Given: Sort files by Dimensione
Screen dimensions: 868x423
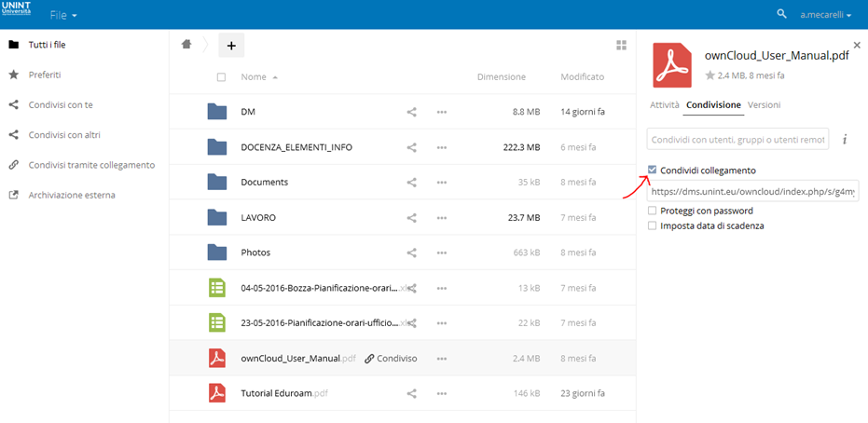Looking at the screenshot, I should (502, 77).
